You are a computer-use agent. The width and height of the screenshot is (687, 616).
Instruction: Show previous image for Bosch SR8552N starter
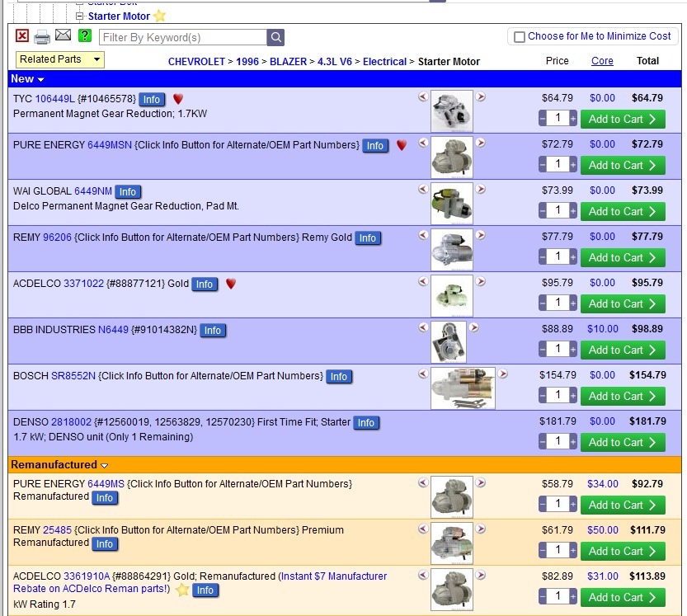click(423, 374)
